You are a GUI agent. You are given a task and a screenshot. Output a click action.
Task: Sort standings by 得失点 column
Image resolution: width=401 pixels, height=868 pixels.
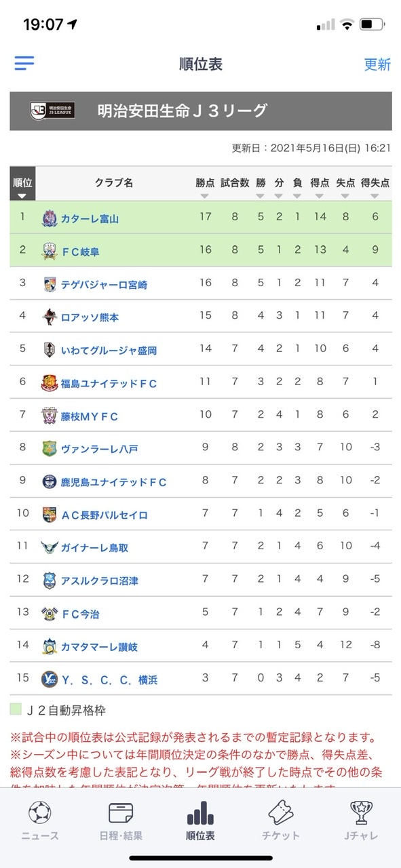click(375, 188)
